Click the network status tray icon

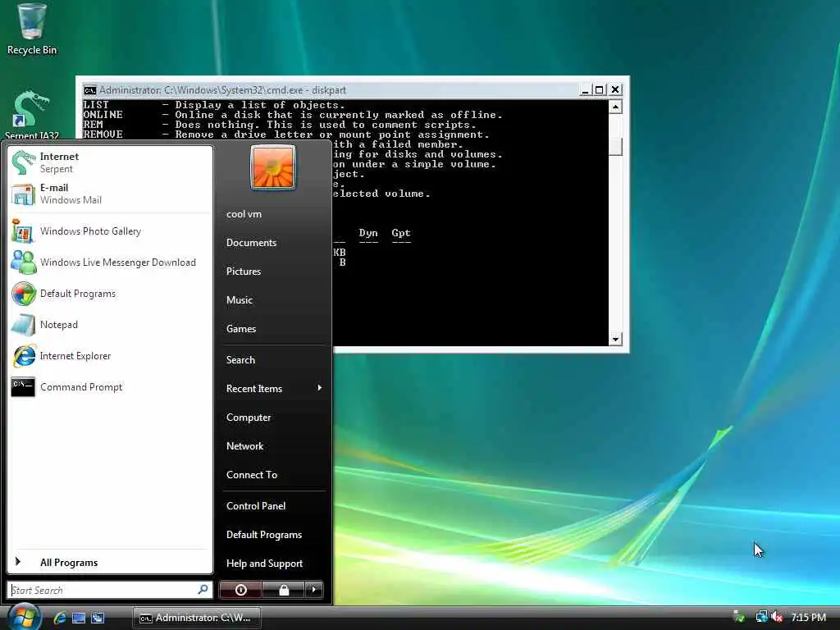pyautogui.click(x=761, y=617)
